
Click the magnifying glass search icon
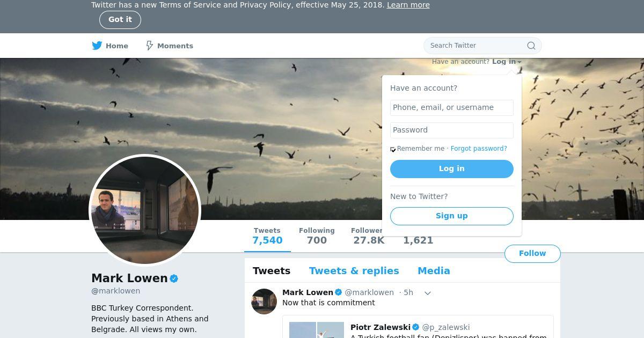(531, 46)
